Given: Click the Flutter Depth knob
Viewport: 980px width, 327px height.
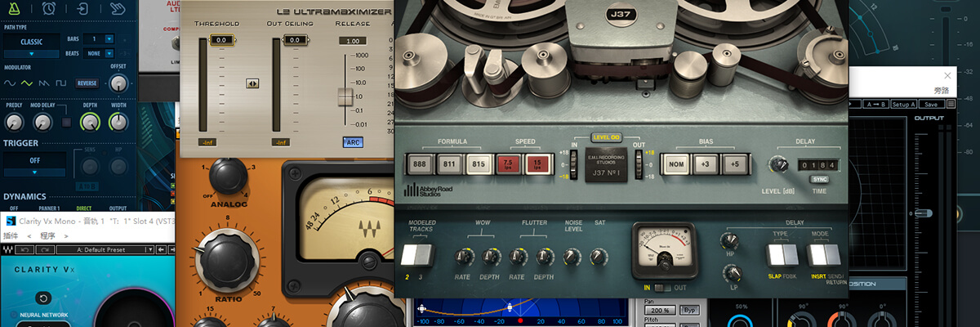Looking at the screenshot, I should [543, 258].
